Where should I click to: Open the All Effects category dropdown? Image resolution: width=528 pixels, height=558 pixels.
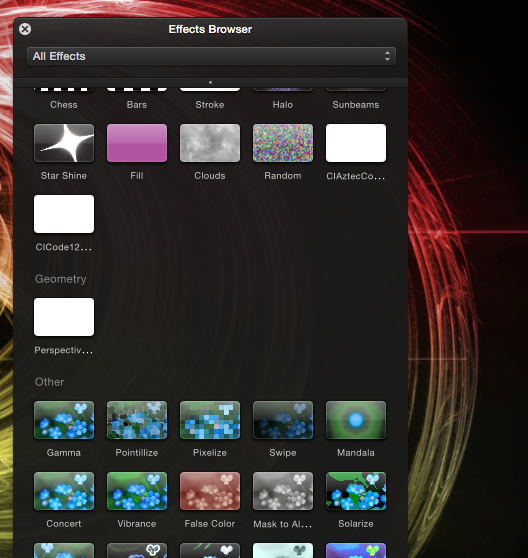[x=211, y=56]
